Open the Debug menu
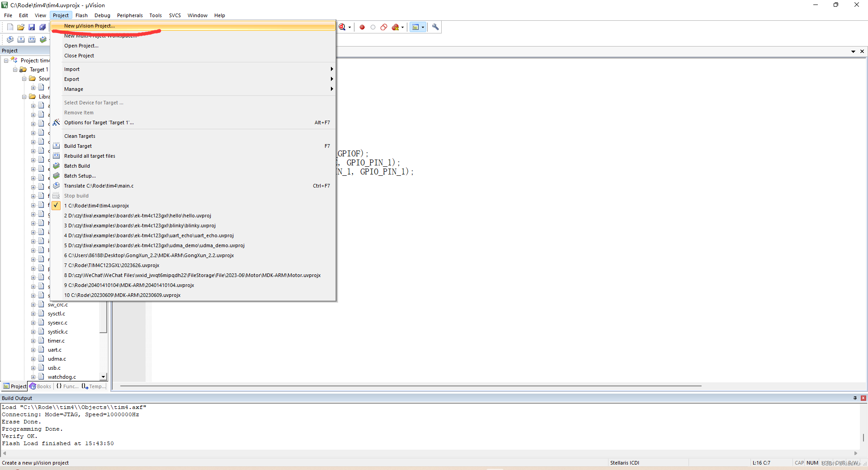The height and width of the screenshot is (470, 868). [x=102, y=15]
